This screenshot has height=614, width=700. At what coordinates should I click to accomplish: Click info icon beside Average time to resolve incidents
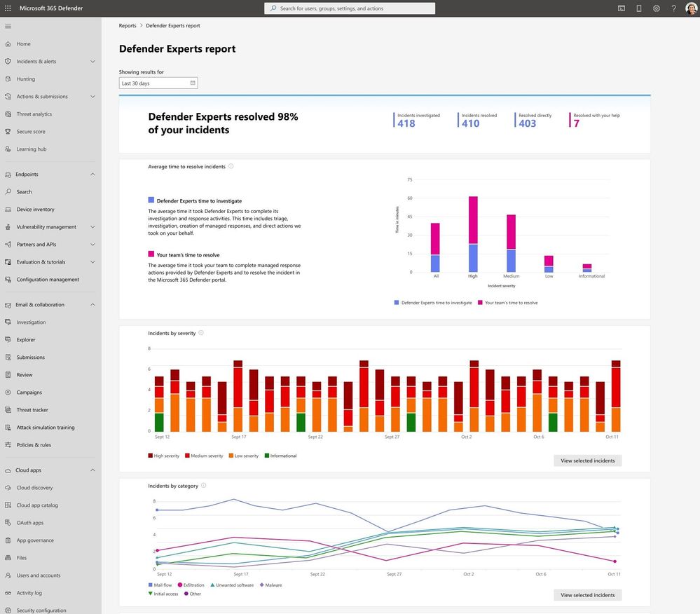click(x=231, y=166)
